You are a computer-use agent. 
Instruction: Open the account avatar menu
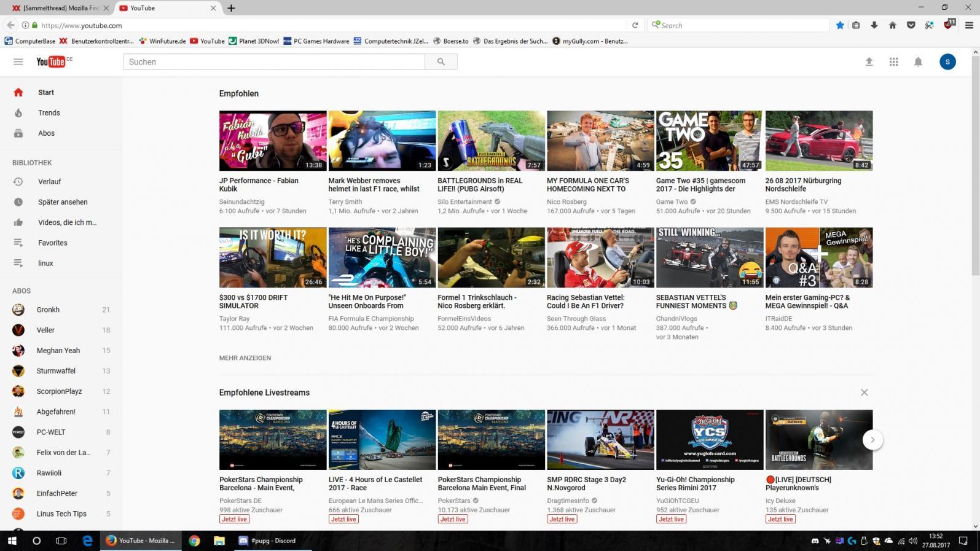pos(947,61)
